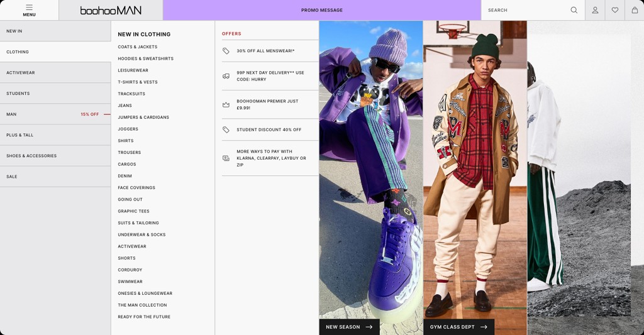Go to Coats & Jackets

pyautogui.click(x=138, y=47)
